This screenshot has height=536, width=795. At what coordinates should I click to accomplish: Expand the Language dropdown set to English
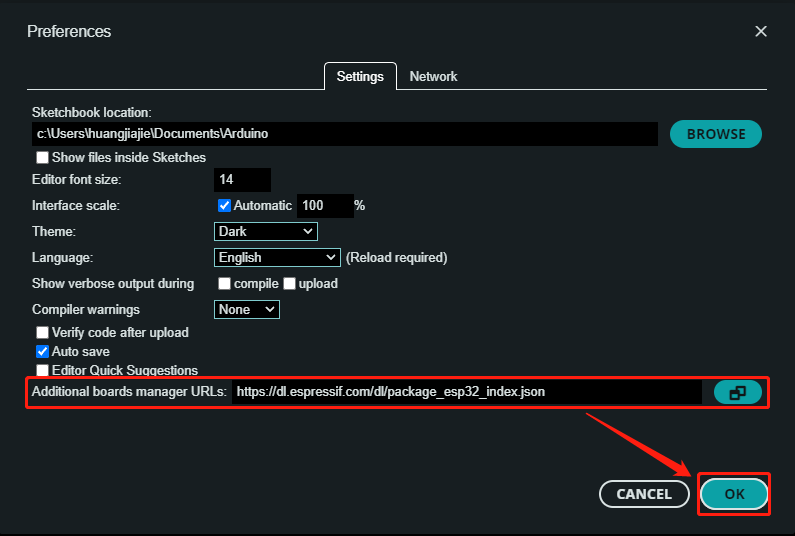[x=277, y=257]
